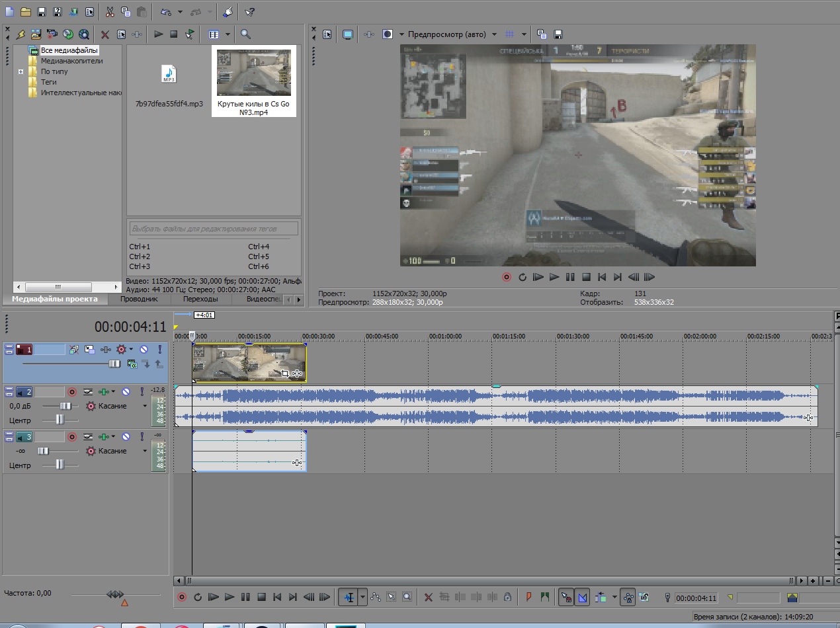Start media preview in Project Media panel
Screen dimensions: 840x628
tap(158, 34)
